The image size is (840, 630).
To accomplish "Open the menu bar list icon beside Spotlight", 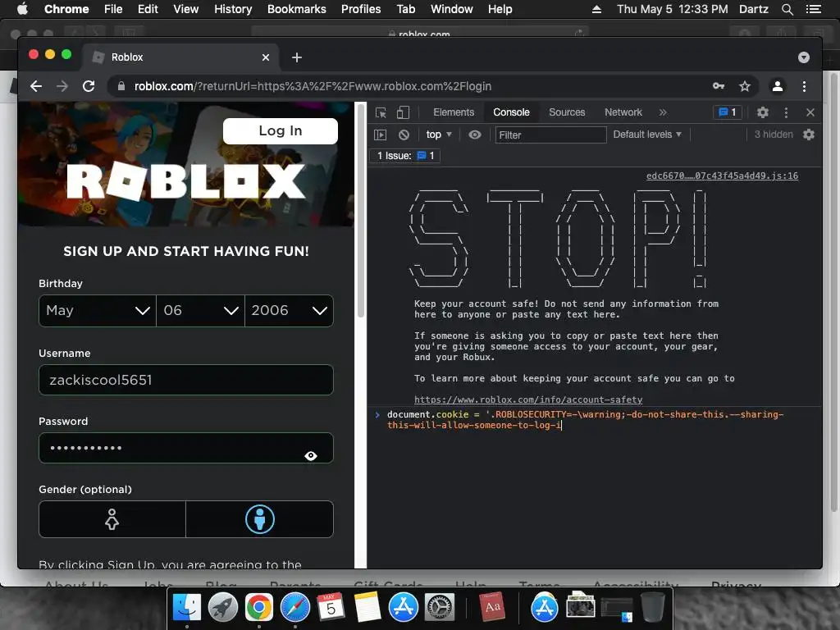I will point(813,9).
